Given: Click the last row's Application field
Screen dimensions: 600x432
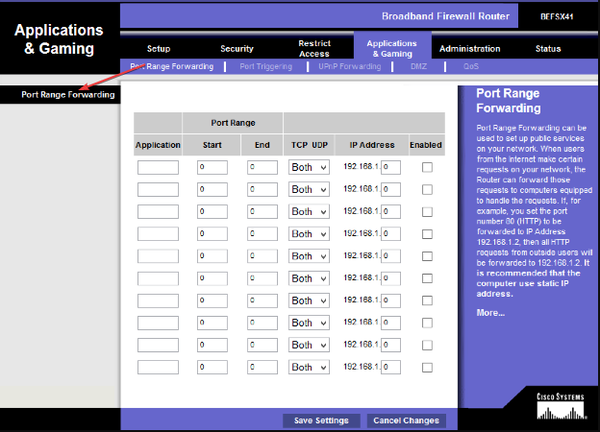Looking at the screenshot, I should tap(158, 367).
